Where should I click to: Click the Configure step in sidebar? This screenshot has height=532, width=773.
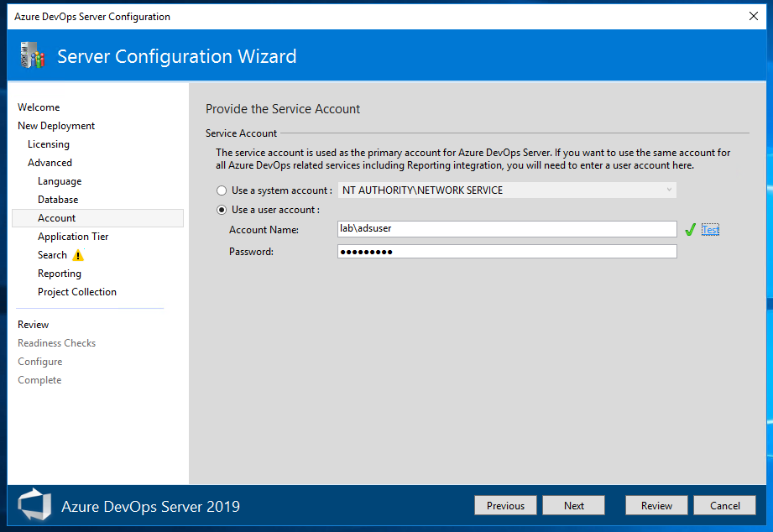(x=40, y=362)
